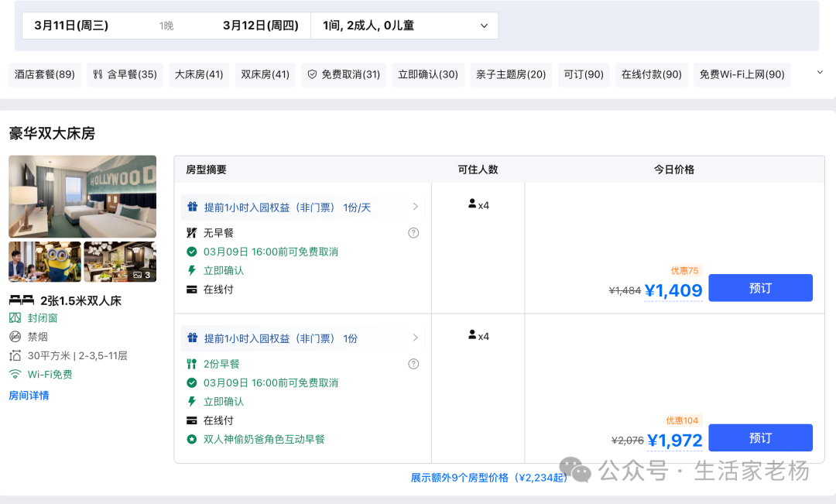Image resolution: width=836 pixels, height=504 pixels.
Task: Open the help icon next to 2份早餐
Action: (x=413, y=363)
